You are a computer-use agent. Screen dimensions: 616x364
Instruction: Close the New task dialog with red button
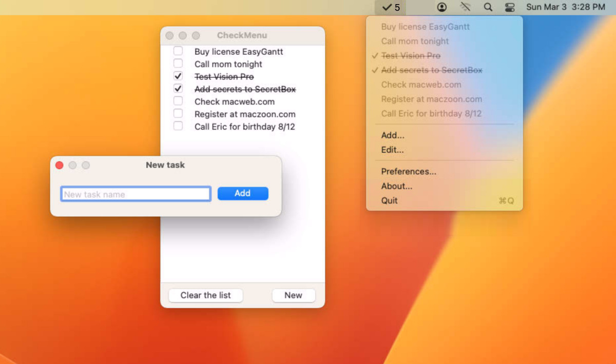click(59, 165)
